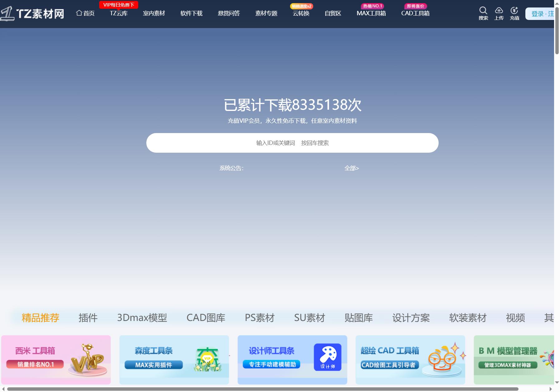Open 悬赏问答 in navigation
The image size is (560, 392).
point(229,13)
